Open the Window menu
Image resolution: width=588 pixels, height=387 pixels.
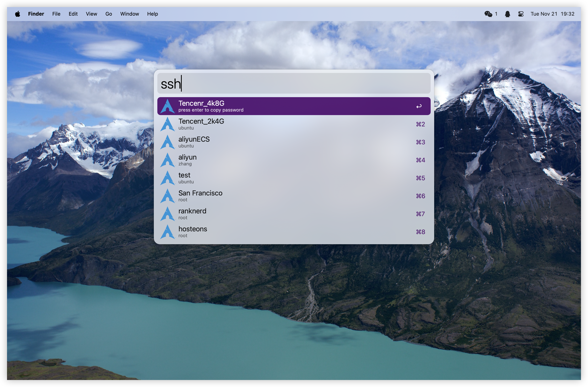[129, 14]
